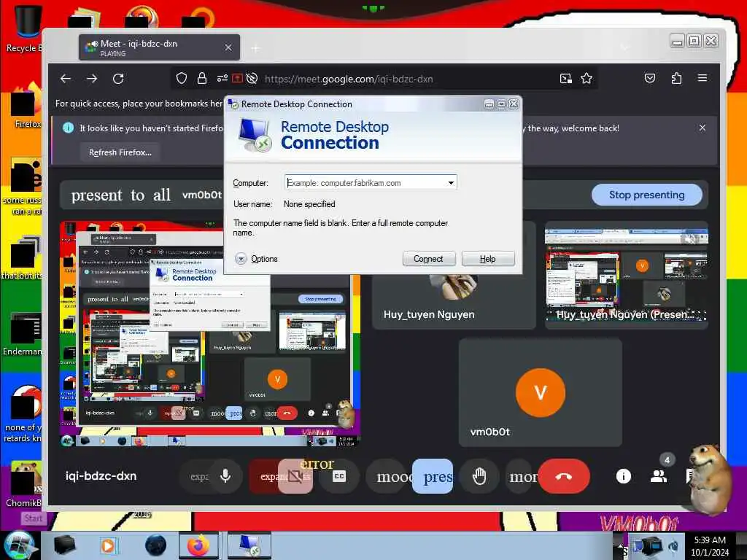
Task: Open site permissions icon in address bar
Action: [222, 79]
